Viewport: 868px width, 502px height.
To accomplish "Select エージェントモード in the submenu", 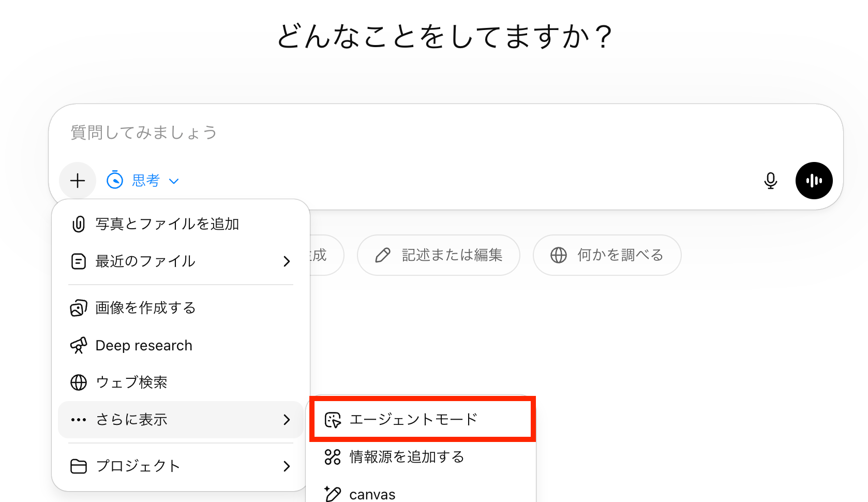I will pos(413,420).
